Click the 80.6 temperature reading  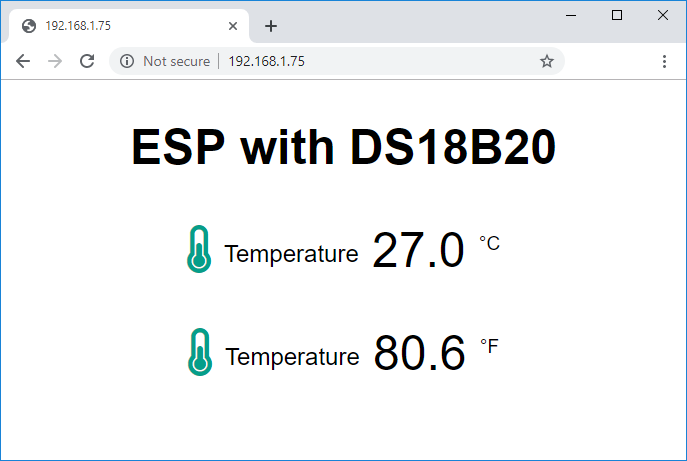tap(420, 353)
